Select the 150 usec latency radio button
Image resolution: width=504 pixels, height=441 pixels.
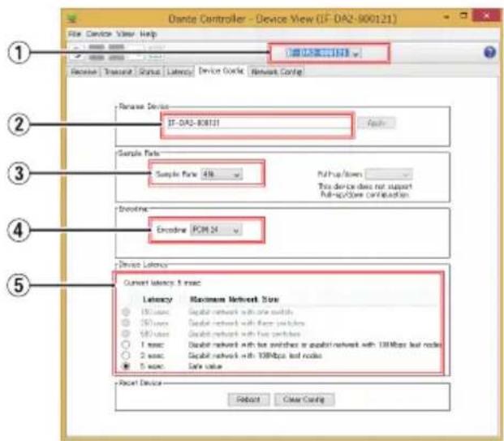coord(126,312)
